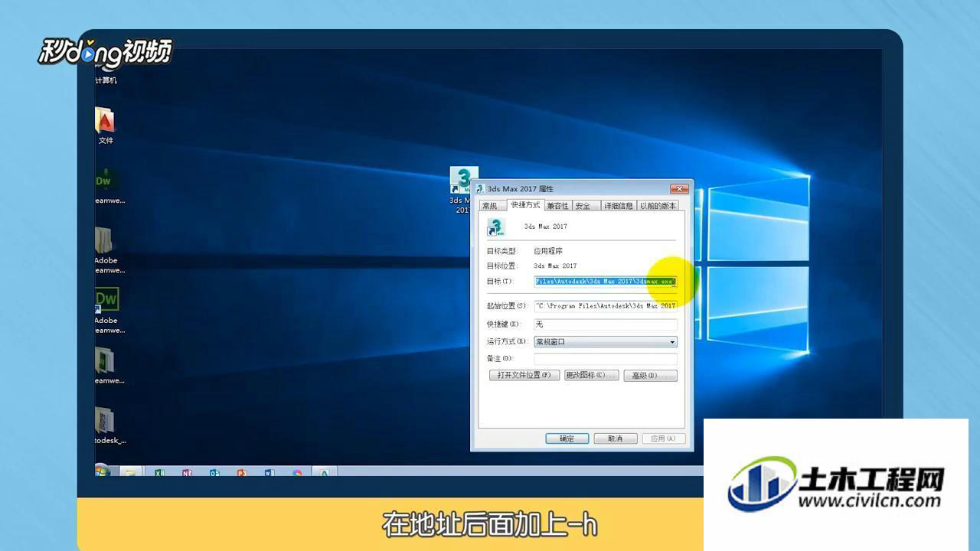980x551 pixels.
Task: Open the 文件 folder with red Adobe logo
Action: point(105,121)
